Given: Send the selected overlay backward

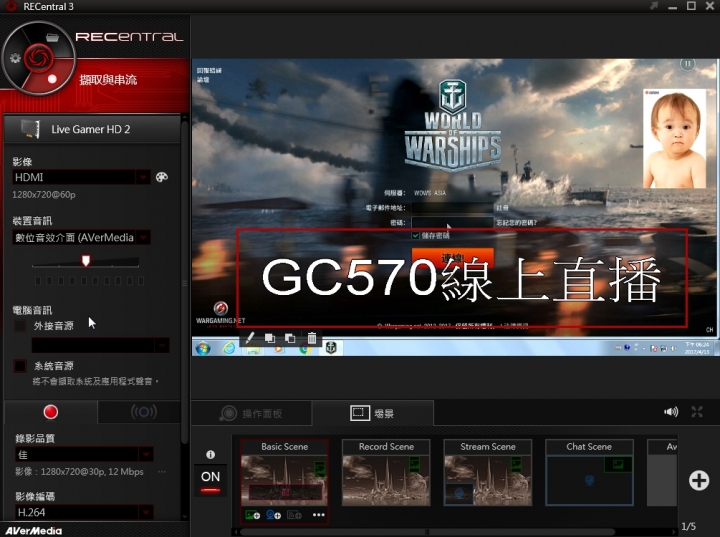Looking at the screenshot, I should pos(290,339).
